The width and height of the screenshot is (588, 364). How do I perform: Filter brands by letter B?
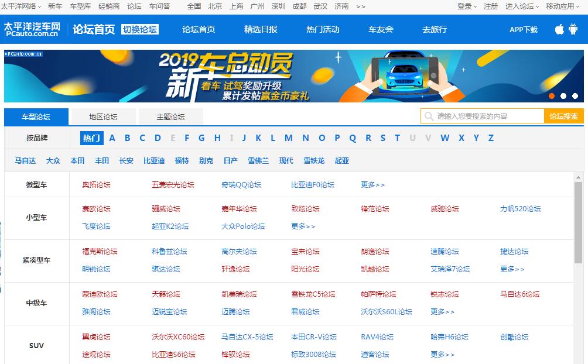coord(128,138)
